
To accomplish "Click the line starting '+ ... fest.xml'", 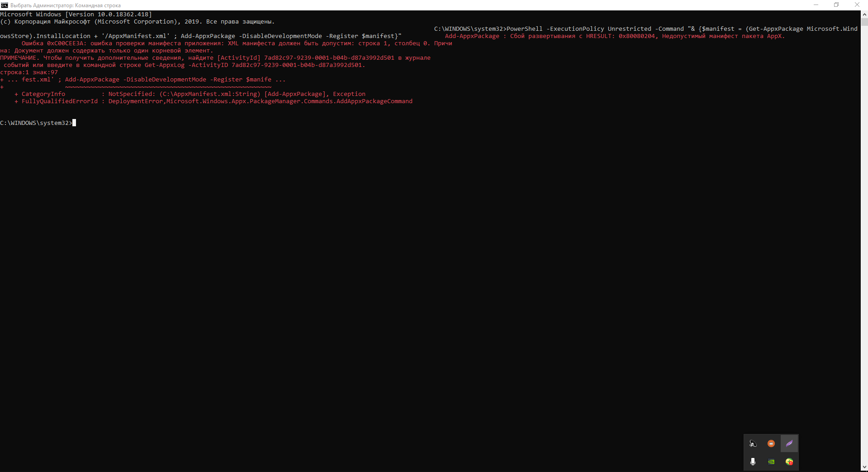I will click(143, 80).
